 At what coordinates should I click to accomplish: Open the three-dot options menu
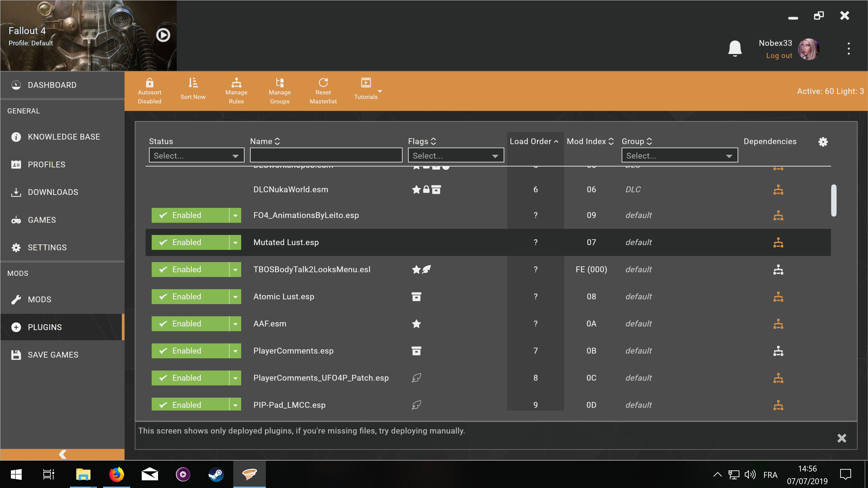point(849,49)
